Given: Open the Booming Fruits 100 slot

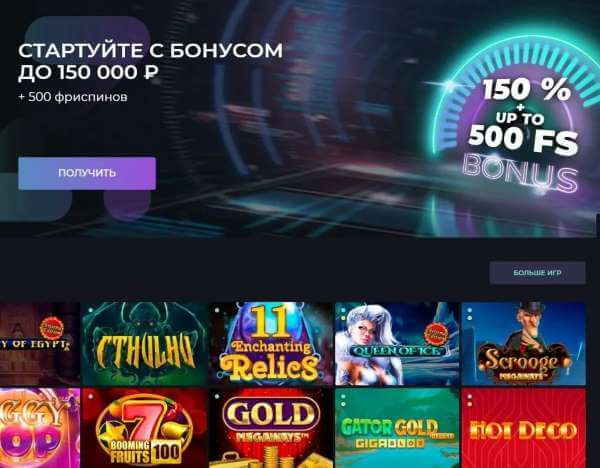Looking at the screenshot, I should [144, 428].
